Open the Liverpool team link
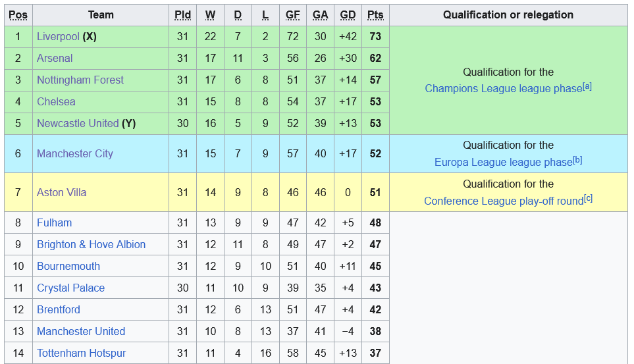The image size is (634, 364). pyautogui.click(x=58, y=37)
